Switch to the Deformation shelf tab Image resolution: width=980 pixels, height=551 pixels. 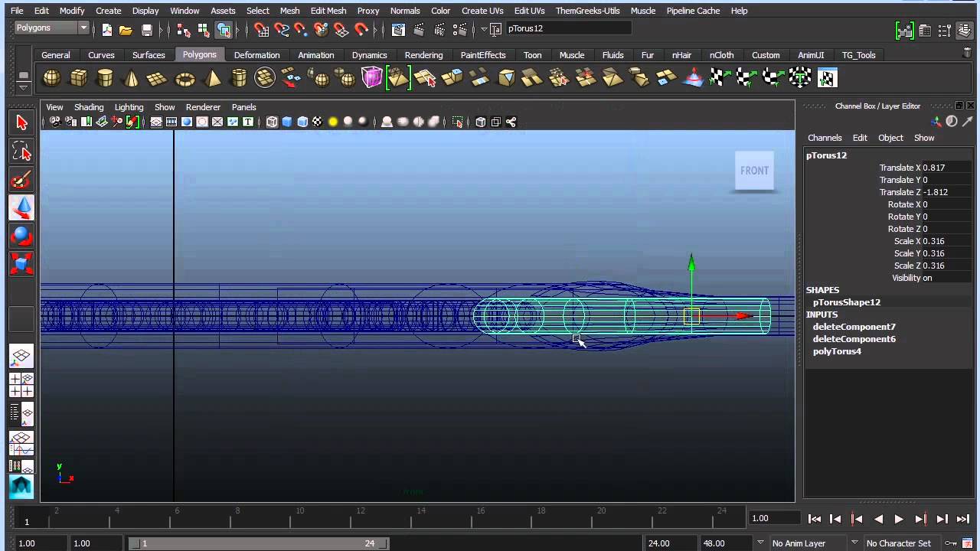pyautogui.click(x=256, y=55)
